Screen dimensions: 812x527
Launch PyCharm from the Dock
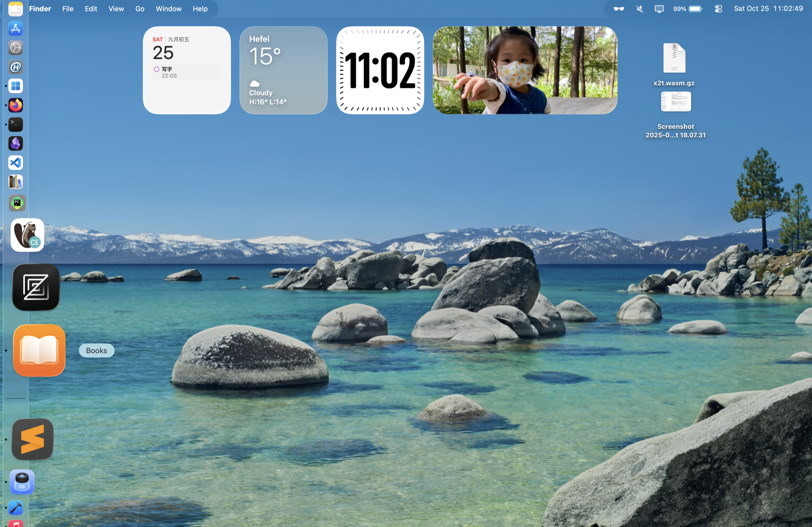17,203
